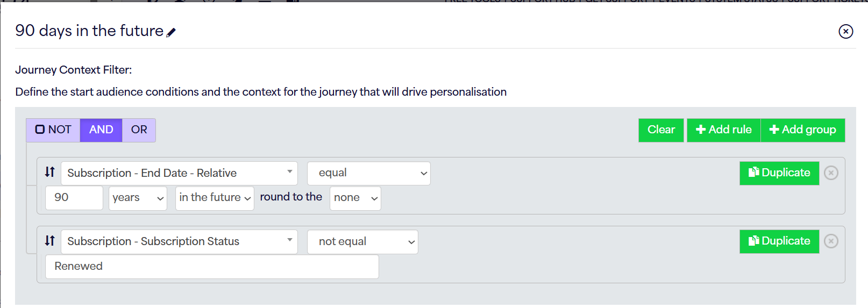The width and height of the screenshot is (868, 308).
Task: Duplicate the End Date Relative rule
Action: coord(779,173)
